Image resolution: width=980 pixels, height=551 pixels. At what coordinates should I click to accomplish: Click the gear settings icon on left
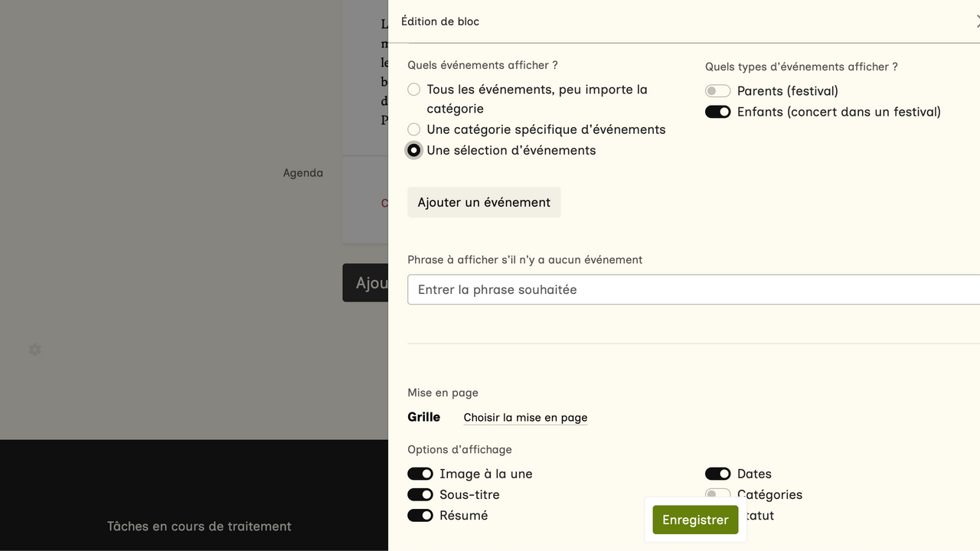(x=34, y=350)
